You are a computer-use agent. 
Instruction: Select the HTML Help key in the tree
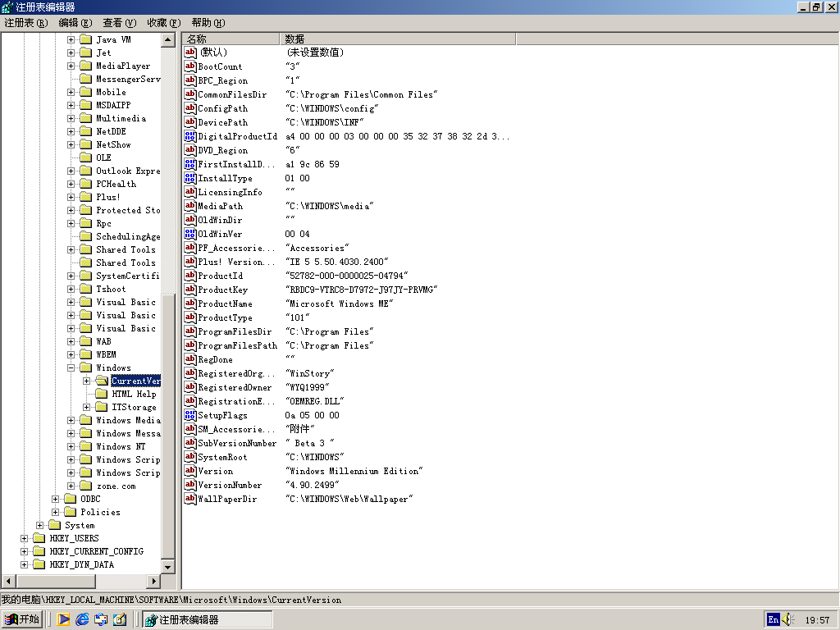point(134,394)
